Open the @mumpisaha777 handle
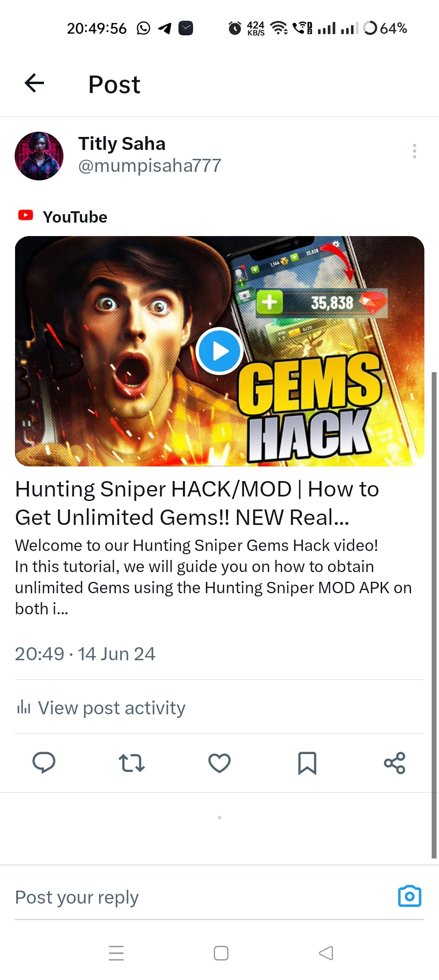The width and height of the screenshot is (439, 980). coord(150,166)
